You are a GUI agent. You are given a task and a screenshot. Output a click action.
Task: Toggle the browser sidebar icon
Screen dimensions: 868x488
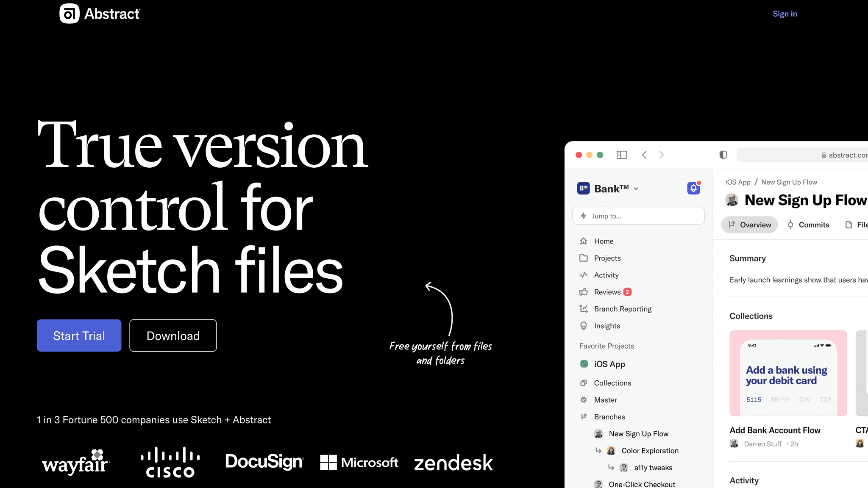pos(622,155)
